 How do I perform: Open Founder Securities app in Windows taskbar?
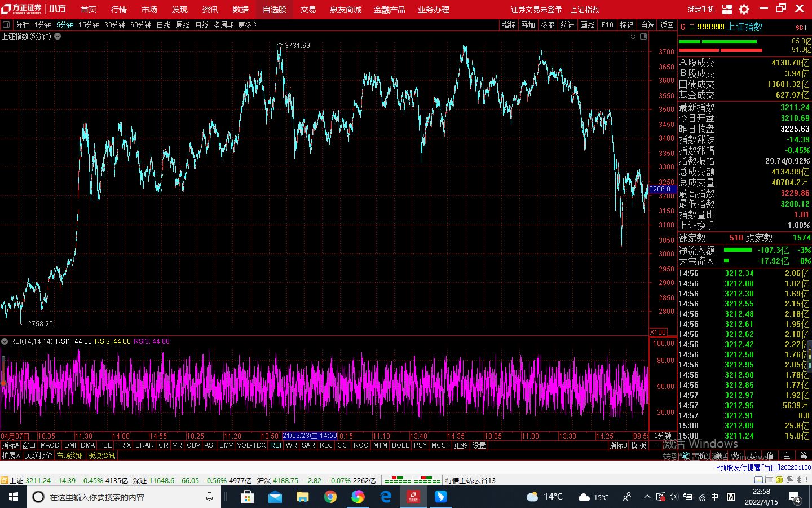click(413, 497)
